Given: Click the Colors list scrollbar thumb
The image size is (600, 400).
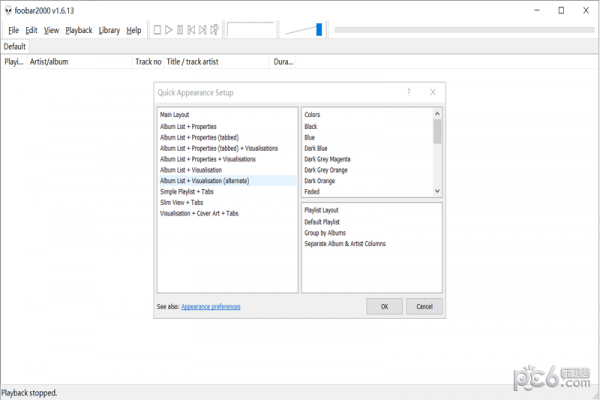Looking at the screenshot, I should tap(437, 131).
